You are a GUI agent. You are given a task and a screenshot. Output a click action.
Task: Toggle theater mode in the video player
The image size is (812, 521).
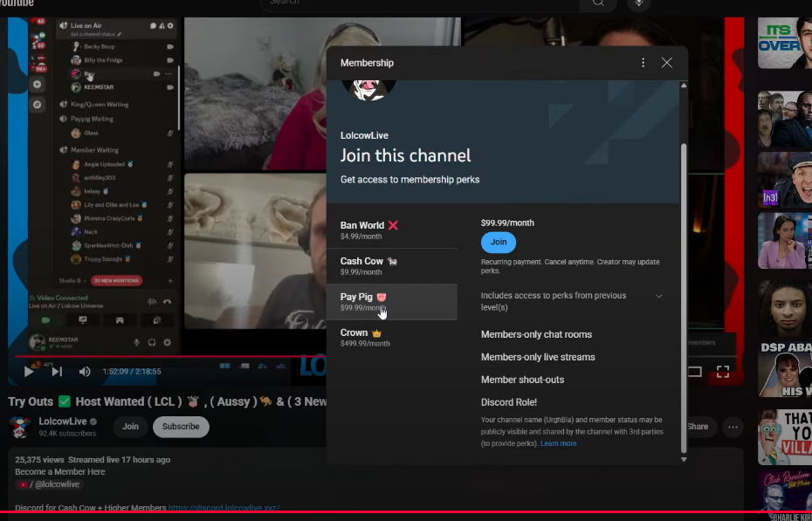[x=695, y=371]
